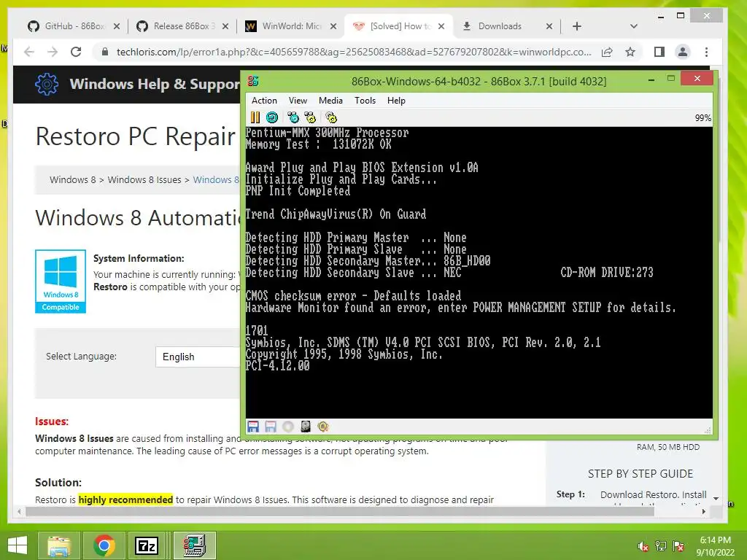Open the English language dropdown

tap(198, 357)
